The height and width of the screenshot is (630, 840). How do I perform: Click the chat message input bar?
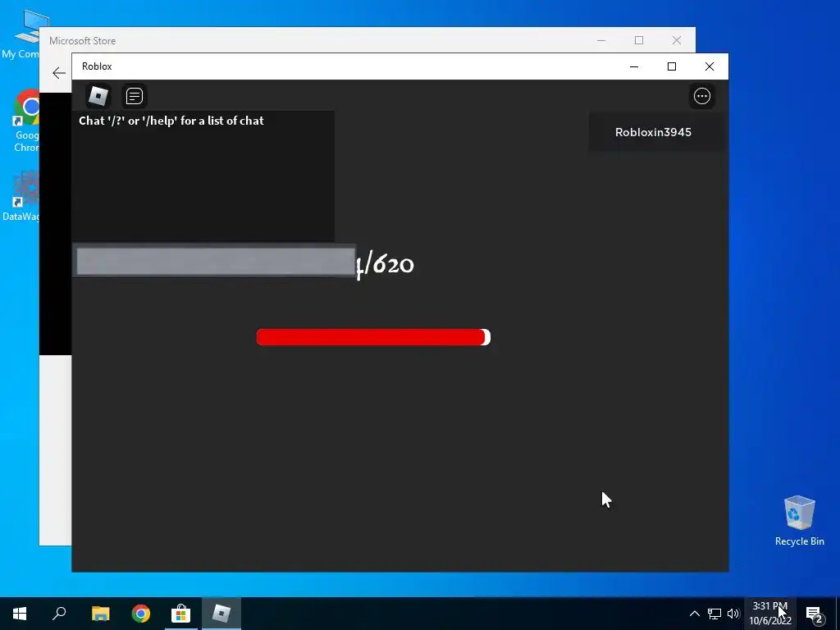214,261
